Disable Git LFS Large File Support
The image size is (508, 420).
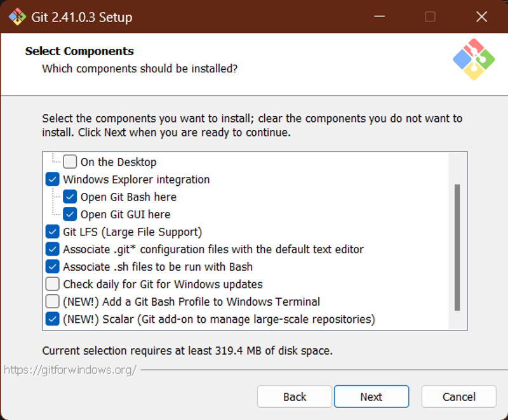pyautogui.click(x=53, y=232)
